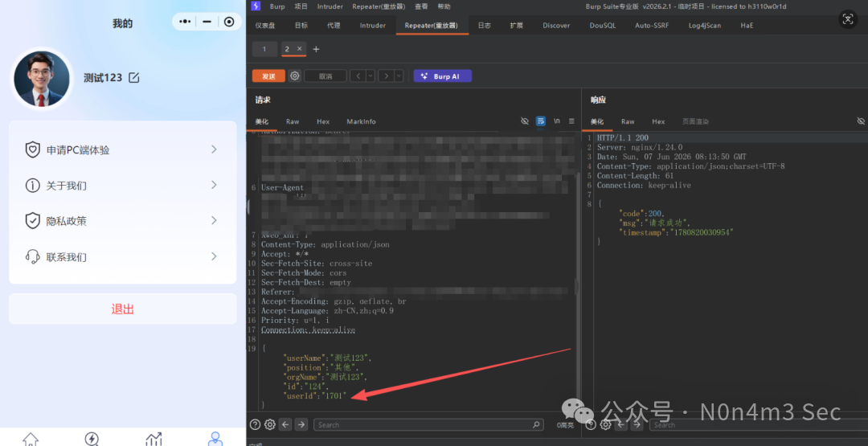Viewport: 868px width, 446px height.
Task: Switch to the 仪表盘 tab
Action: coord(265,26)
